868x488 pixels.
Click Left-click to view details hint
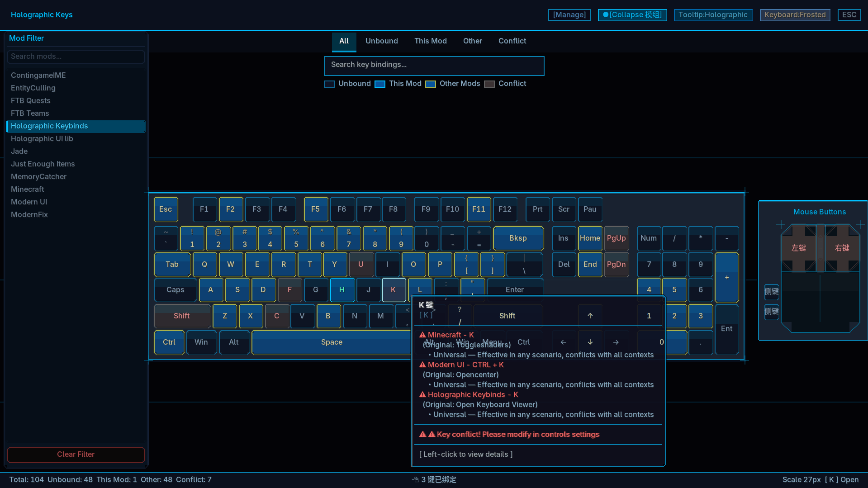coord(466,455)
